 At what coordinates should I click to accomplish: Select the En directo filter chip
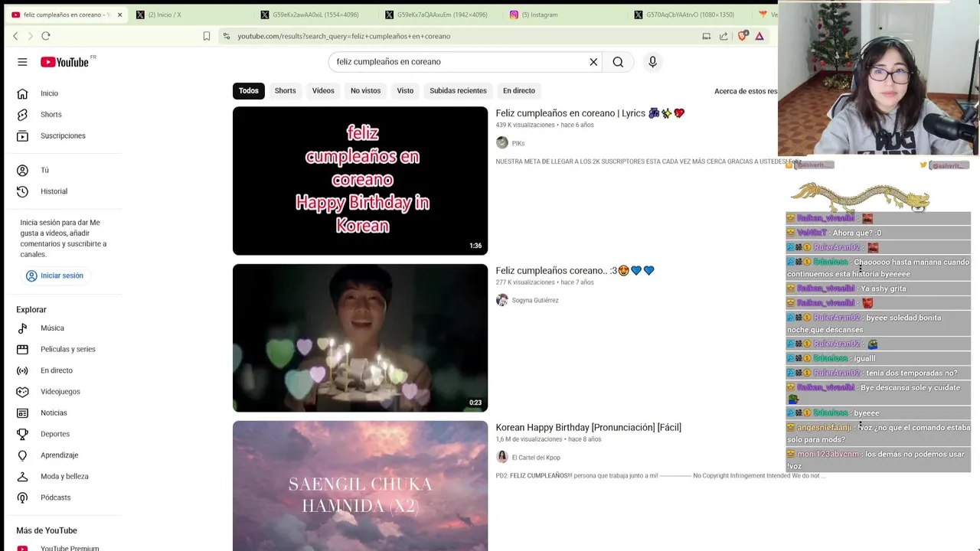519,91
